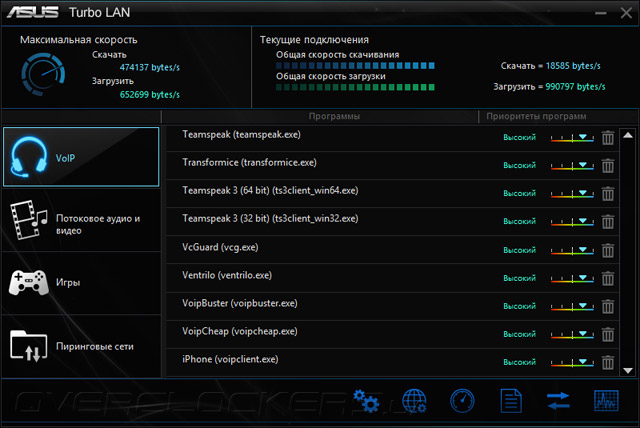Select Teamspeak 3 (32 bit) (ts3client_win32.exe) text

(270, 219)
